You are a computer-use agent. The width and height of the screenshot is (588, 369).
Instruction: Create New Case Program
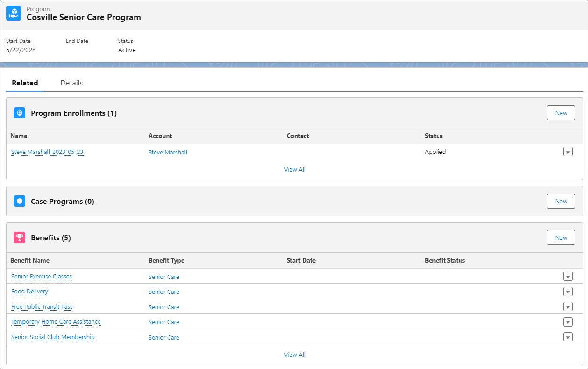[561, 201]
